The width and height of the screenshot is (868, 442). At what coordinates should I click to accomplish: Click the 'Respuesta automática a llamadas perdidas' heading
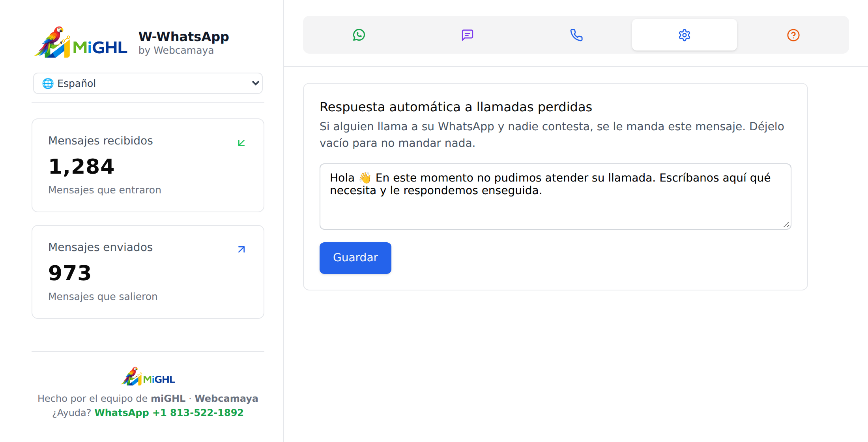[x=456, y=107]
